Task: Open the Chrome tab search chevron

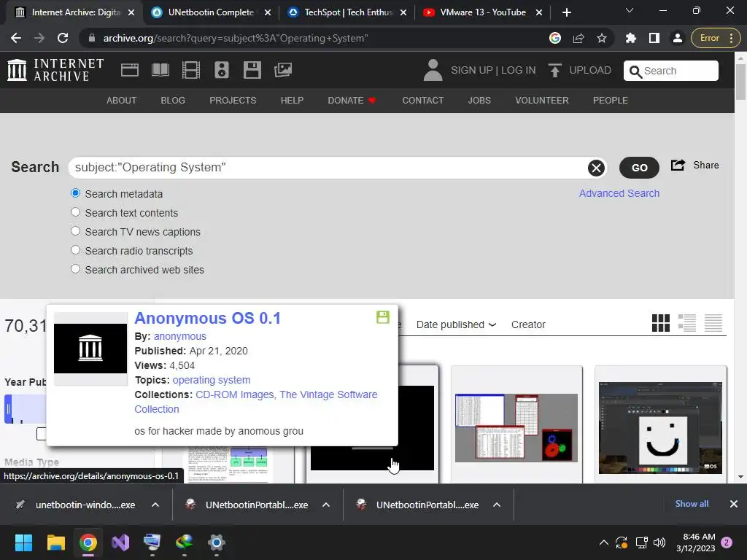Action: click(630, 10)
